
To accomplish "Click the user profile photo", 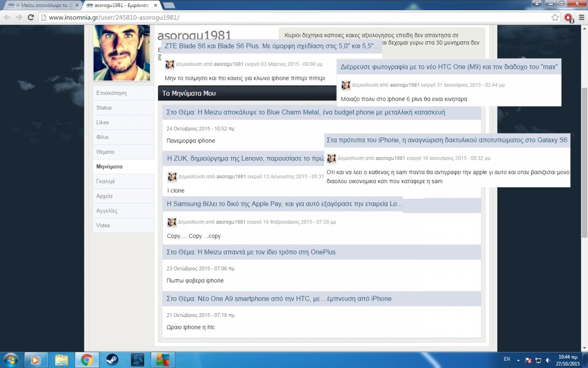I will click(122, 53).
